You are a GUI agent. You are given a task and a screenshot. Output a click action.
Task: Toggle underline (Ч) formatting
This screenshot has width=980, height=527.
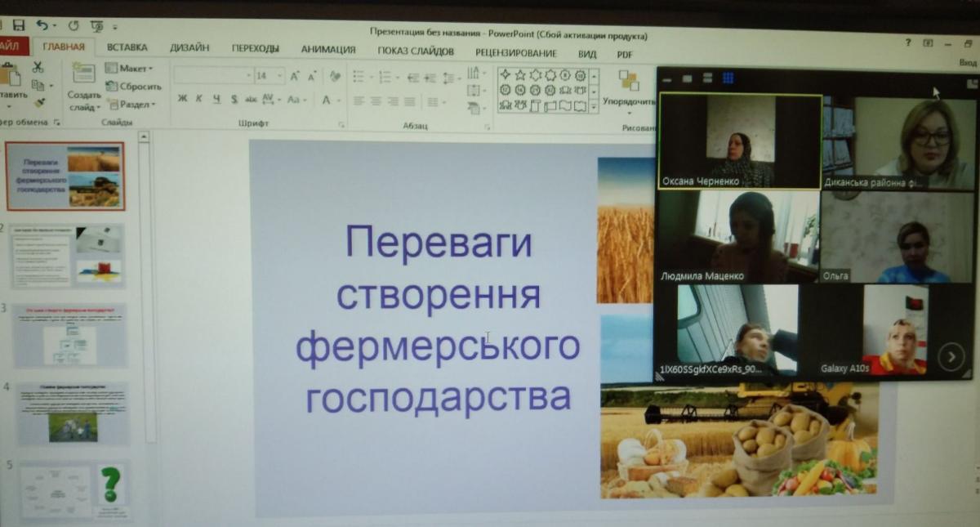click(x=216, y=100)
